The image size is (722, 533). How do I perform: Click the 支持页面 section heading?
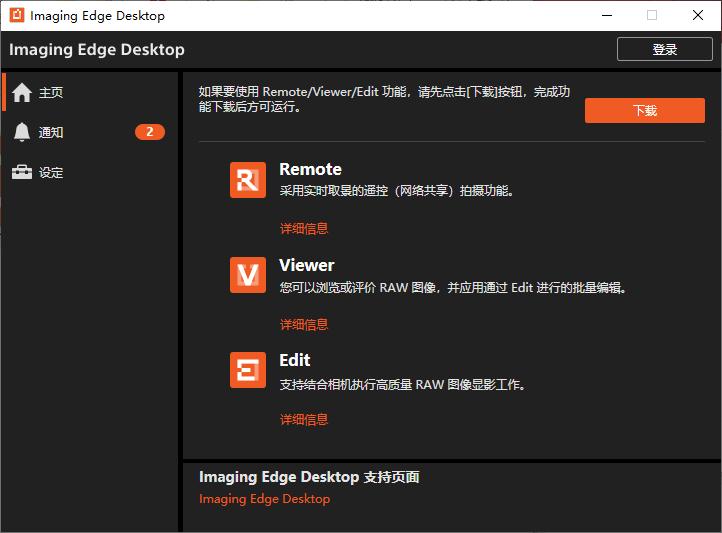click(309, 477)
